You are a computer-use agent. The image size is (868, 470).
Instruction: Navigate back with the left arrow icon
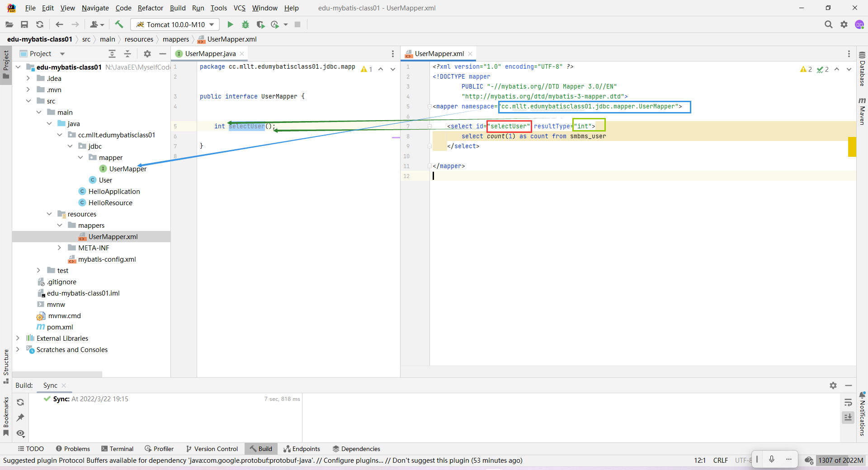coord(59,24)
